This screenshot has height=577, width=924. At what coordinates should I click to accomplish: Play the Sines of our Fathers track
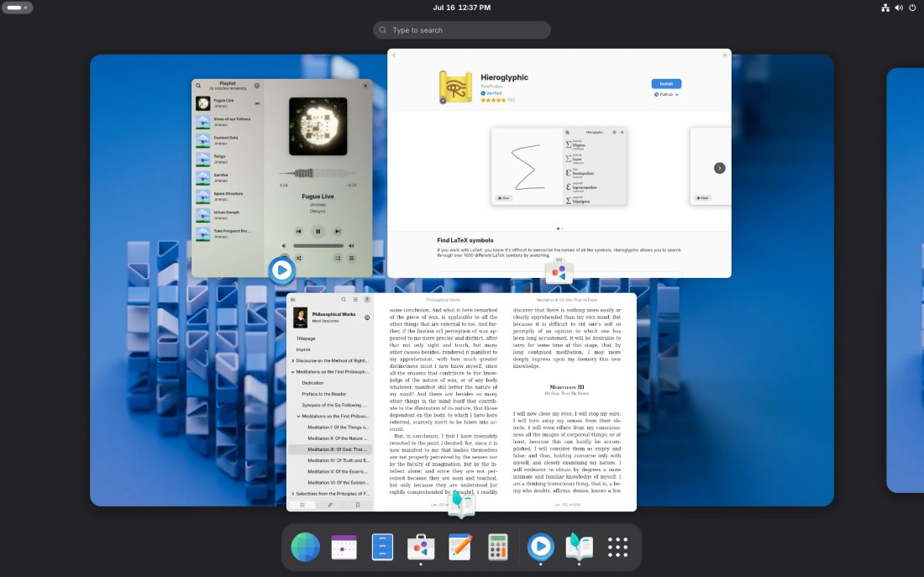pos(228,122)
